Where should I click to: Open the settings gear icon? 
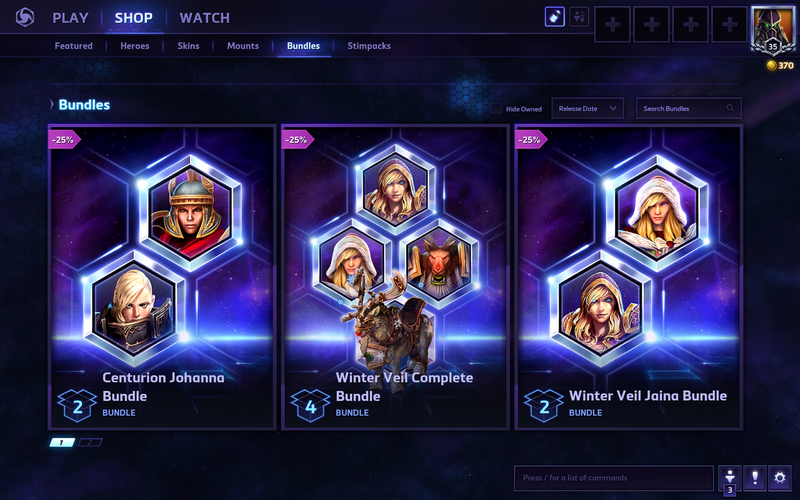(780, 478)
